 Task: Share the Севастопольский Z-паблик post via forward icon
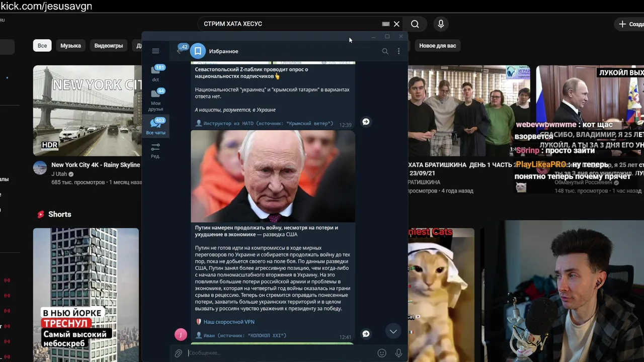pos(366,122)
